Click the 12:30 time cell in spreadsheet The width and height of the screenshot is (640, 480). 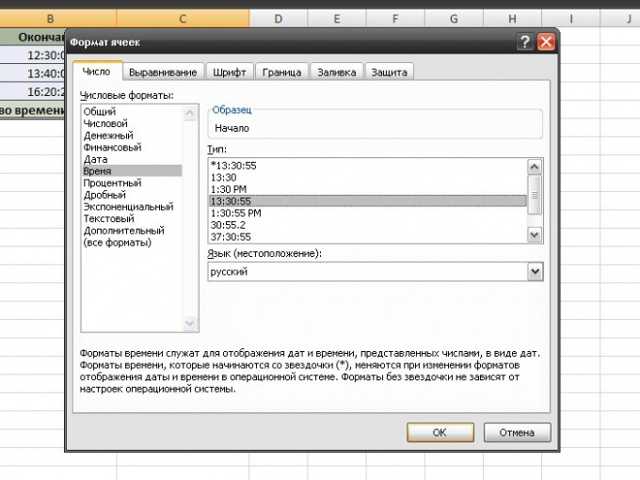[33, 55]
